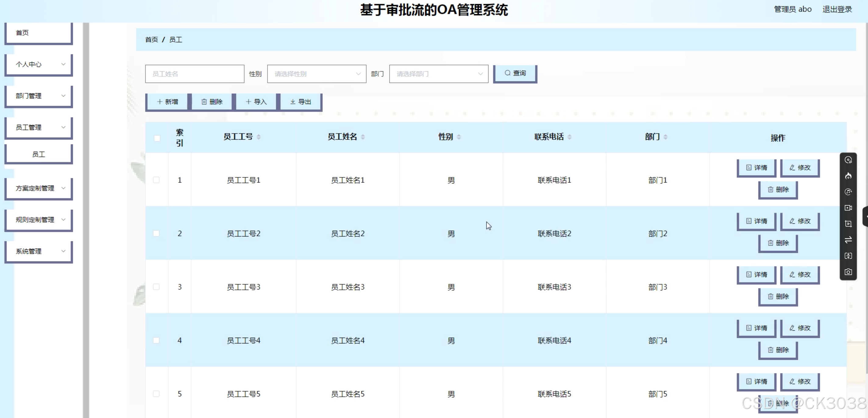Click the 查询 search button
This screenshot has height=418, width=868.
[x=515, y=73]
